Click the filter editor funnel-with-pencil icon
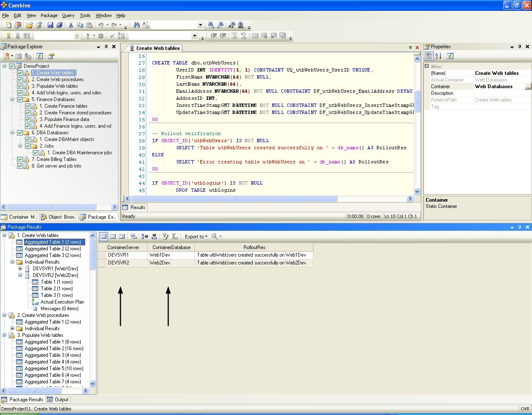 click(165, 237)
